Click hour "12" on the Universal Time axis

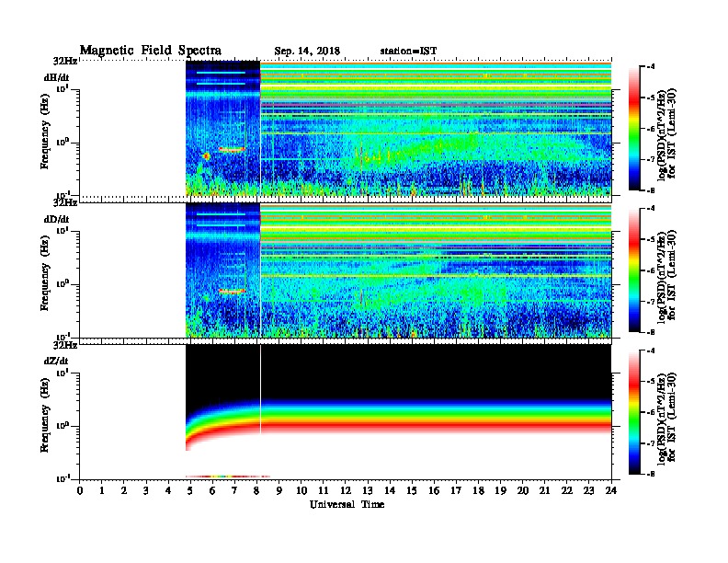pyautogui.click(x=346, y=491)
